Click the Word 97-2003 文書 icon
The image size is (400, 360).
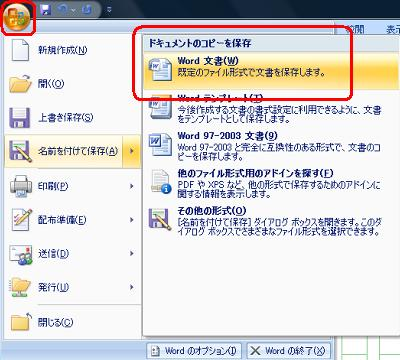[160, 145]
